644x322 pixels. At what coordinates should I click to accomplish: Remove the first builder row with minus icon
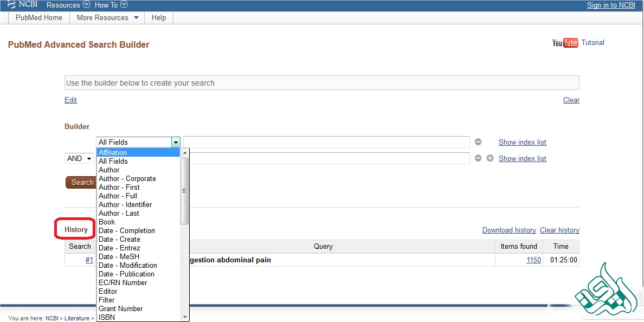478,142
